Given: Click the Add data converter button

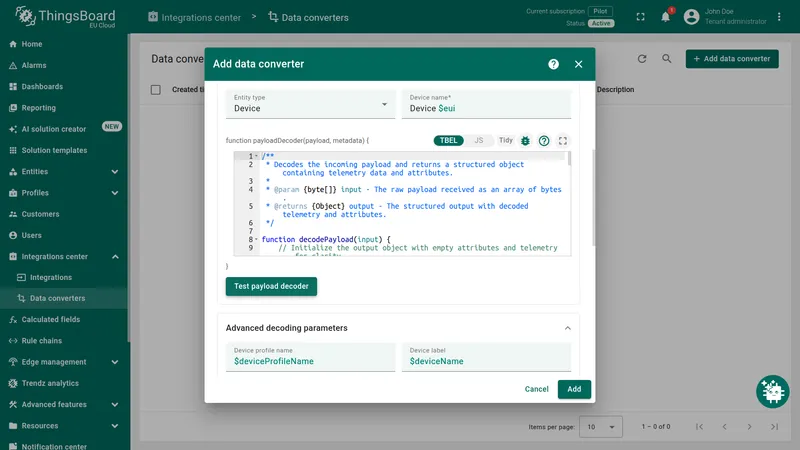Looking at the screenshot, I should [732, 59].
